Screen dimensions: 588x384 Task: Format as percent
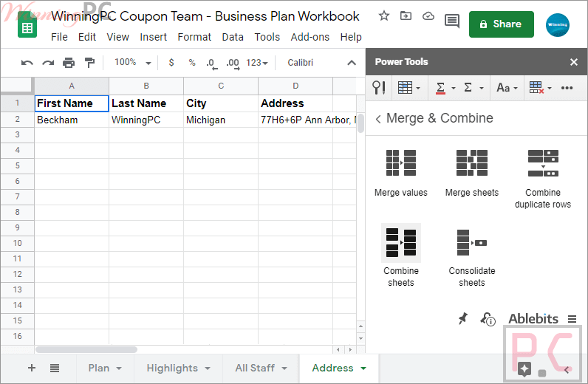[x=192, y=62]
